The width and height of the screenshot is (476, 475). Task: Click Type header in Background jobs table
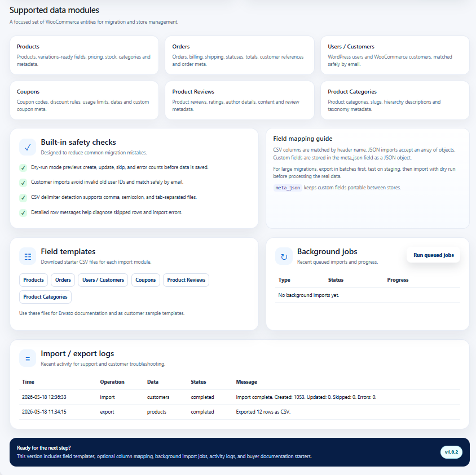point(284,280)
